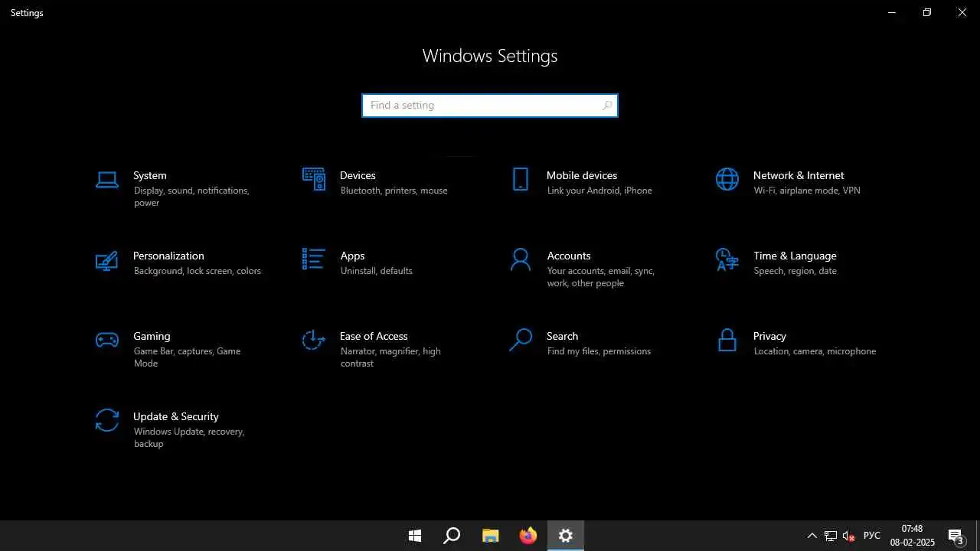Click Settings window title text
The width and height of the screenshot is (980, 551).
[27, 13]
